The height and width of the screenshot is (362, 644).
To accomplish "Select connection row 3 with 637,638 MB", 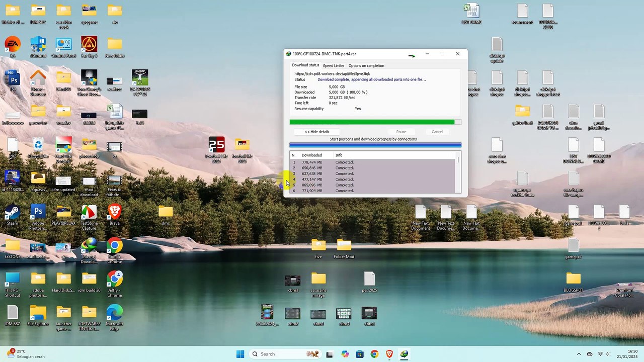I will 372,173.
